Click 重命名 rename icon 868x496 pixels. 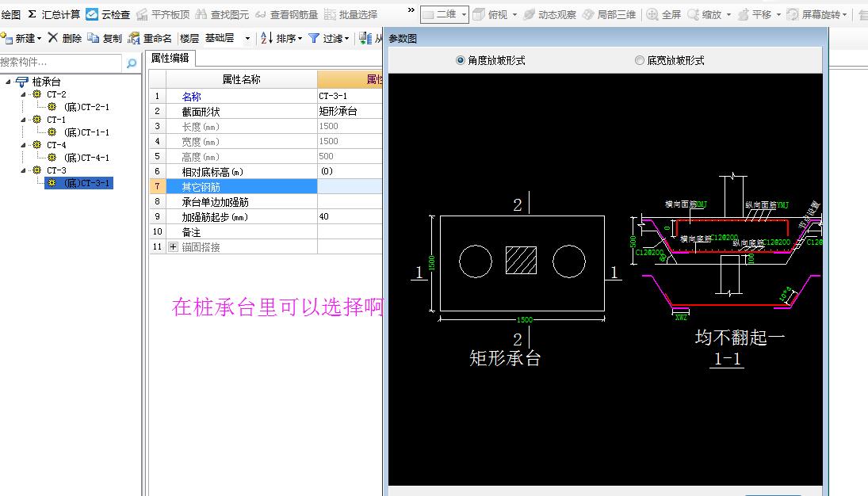pyautogui.click(x=133, y=38)
